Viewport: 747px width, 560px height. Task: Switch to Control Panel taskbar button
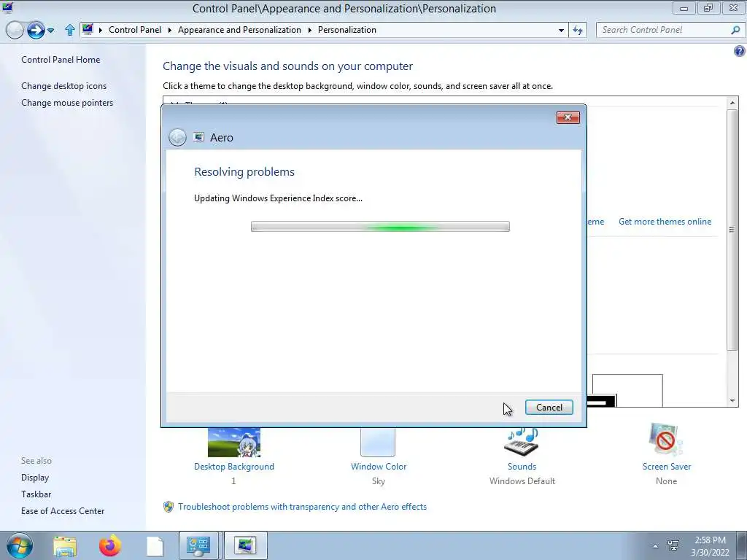pos(198,545)
